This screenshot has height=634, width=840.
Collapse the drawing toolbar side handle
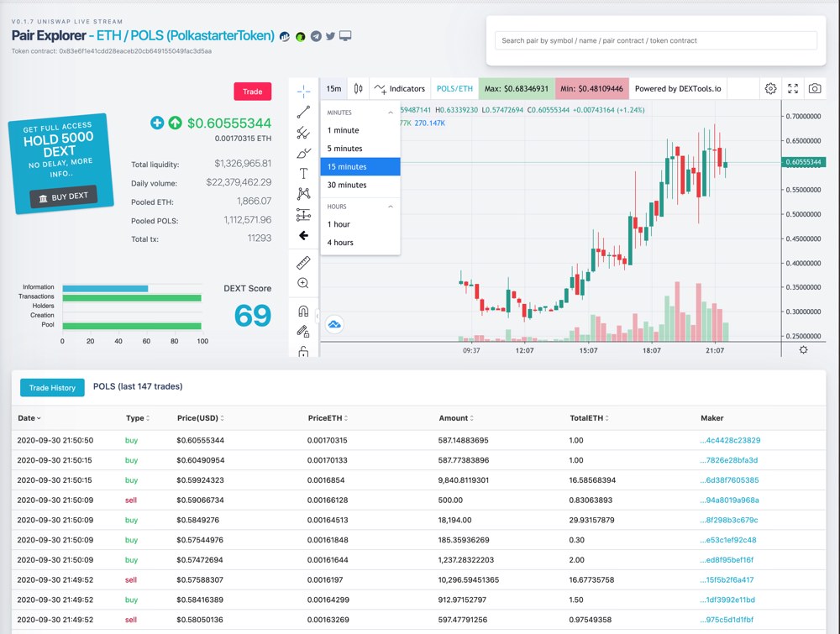pos(318,316)
